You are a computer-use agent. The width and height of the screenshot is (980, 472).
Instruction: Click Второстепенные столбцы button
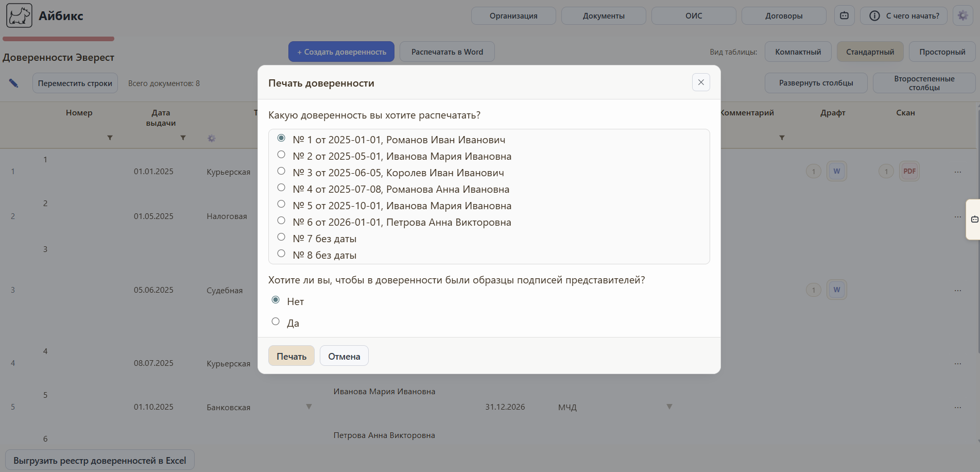(924, 83)
